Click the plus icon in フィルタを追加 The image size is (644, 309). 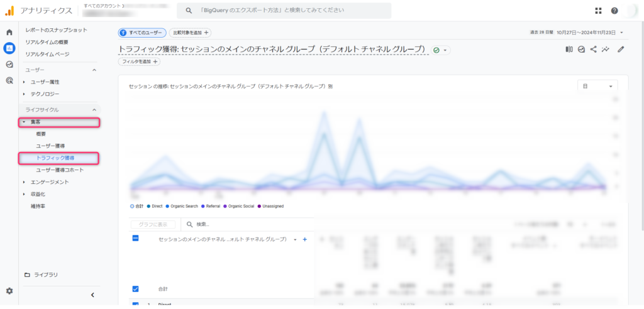tap(155, 62)
